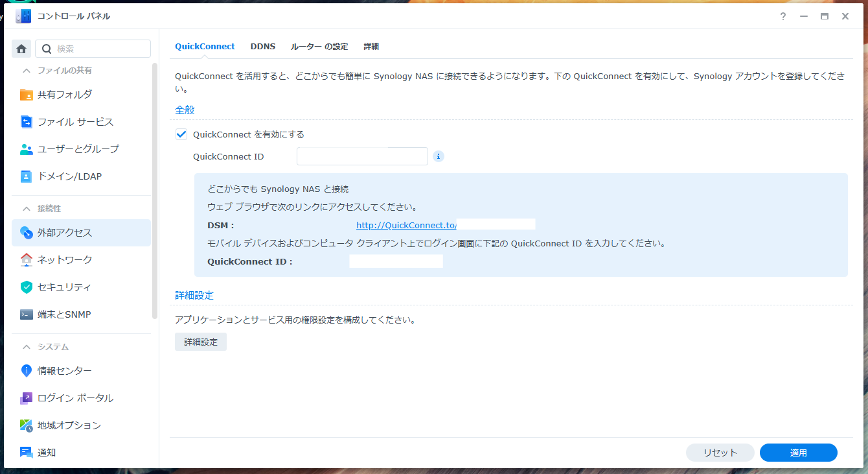Click the どこからでも Synology NAS と接続 text
The height and width of the screenshot is (474, 868).
pos(278,189)
